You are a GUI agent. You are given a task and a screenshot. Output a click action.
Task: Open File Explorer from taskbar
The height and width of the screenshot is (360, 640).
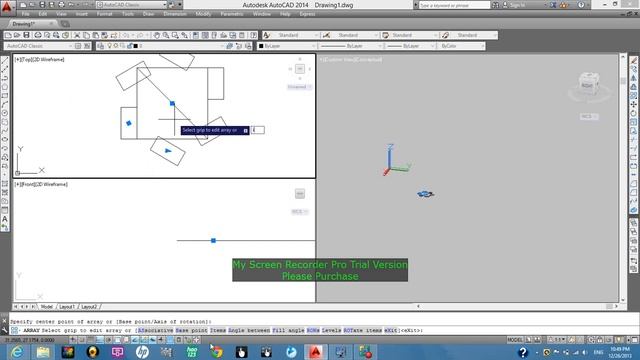click(42, 352)
